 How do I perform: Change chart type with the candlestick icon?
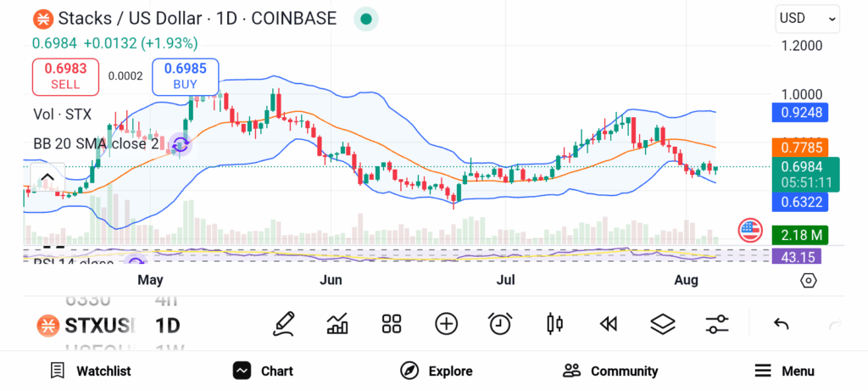pyautogui.click(x=555, y=323)
